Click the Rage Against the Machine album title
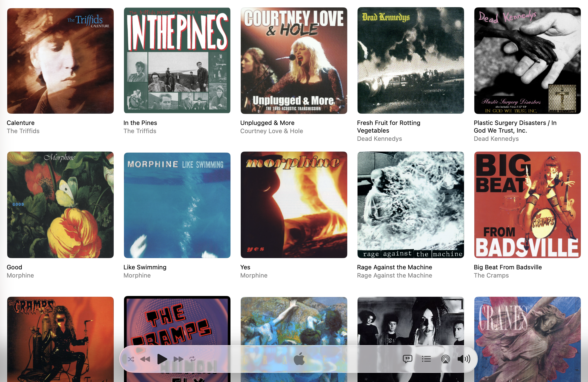588x382 pixels. (394, 267)
